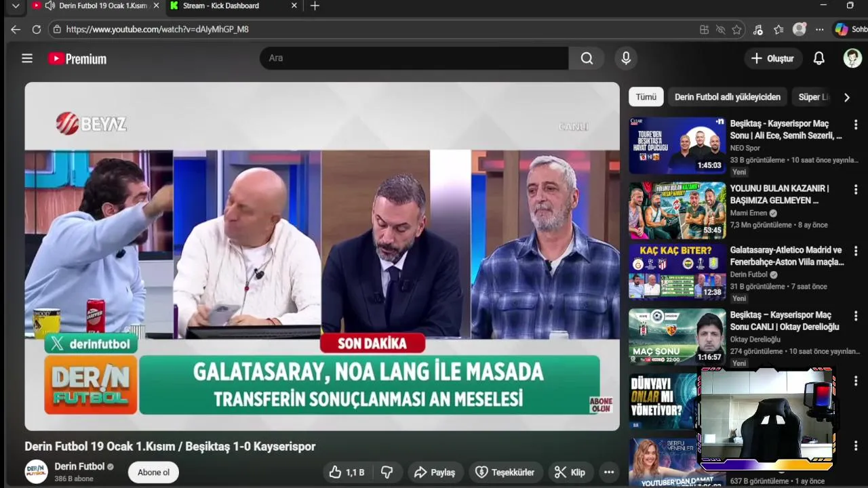Open options for NEO Spor video
868x488 pixels.
(x=856, y=125)
